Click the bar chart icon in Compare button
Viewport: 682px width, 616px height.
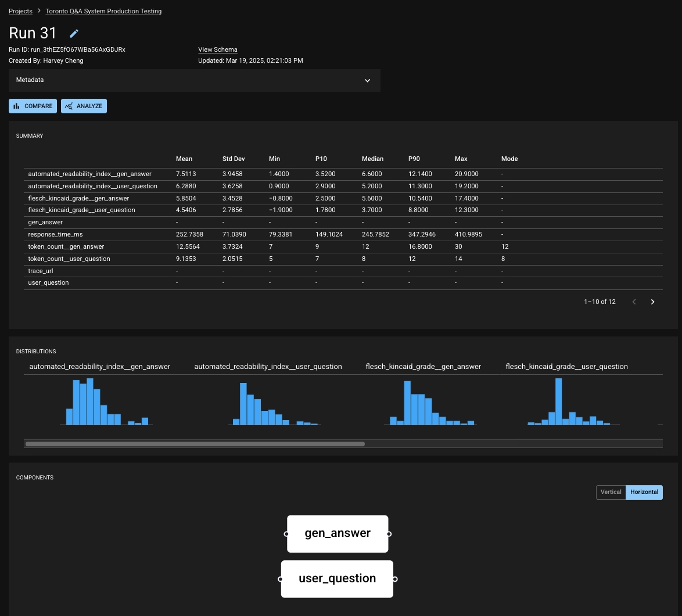pos(17,106)
